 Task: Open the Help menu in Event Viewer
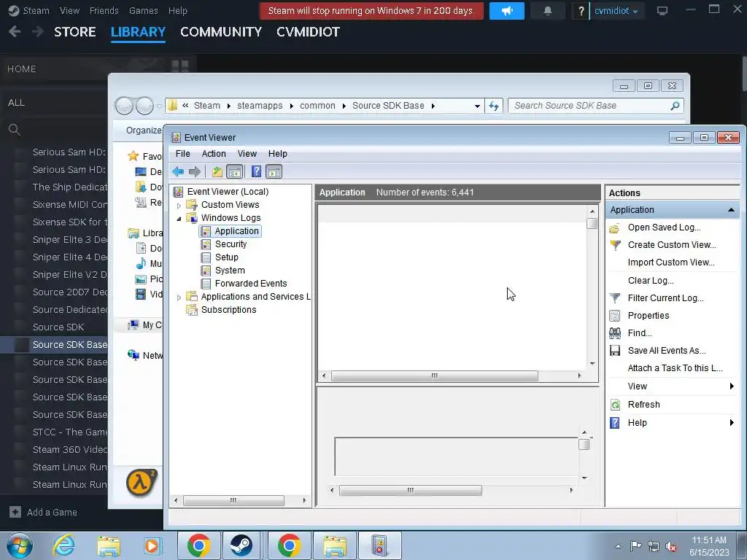coord(277,153)
